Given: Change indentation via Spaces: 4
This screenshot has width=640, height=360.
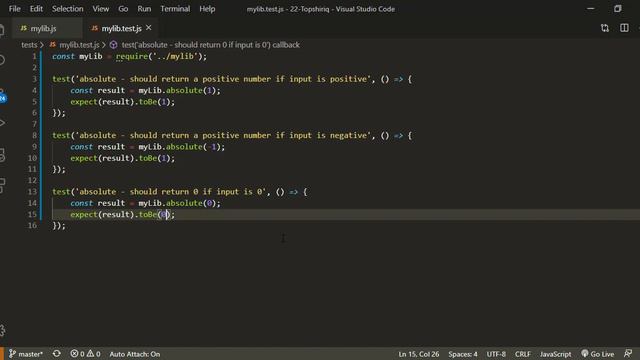Looking at the screenshot, I should [x=463, y=354].
